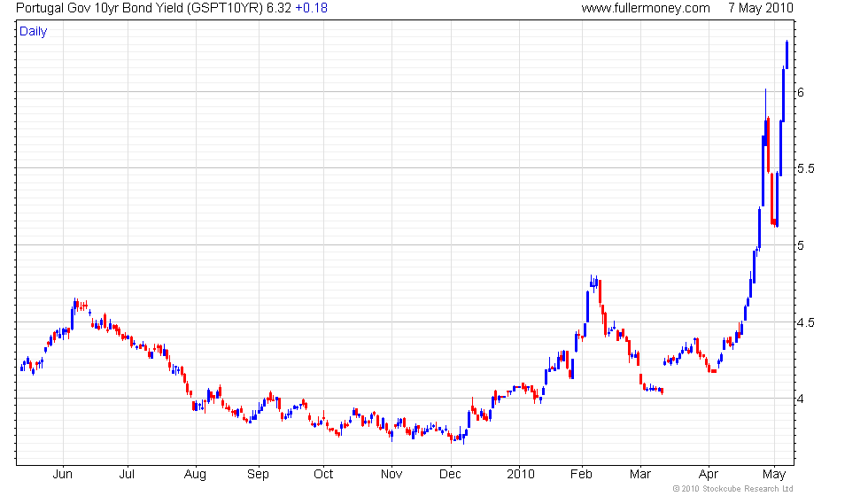Click the '5' y-axis label
This screenshot has width=868, height=496.
801,245
